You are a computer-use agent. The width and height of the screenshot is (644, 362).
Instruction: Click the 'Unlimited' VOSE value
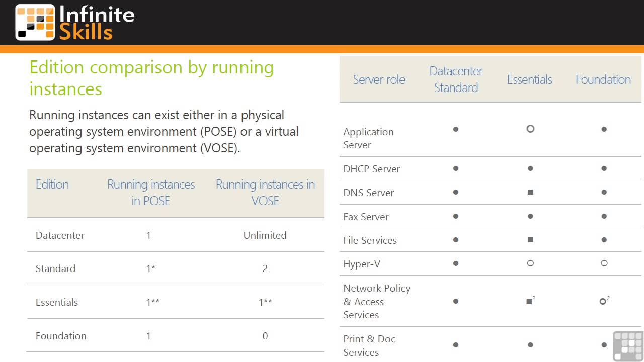click(265, 235)
